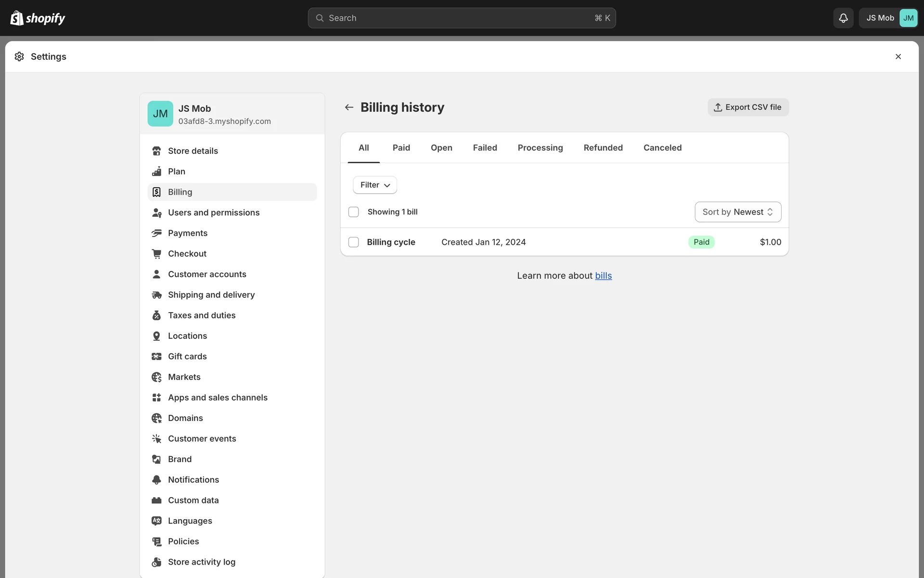
Task: Select the Refunded tab
Action: 603,147
